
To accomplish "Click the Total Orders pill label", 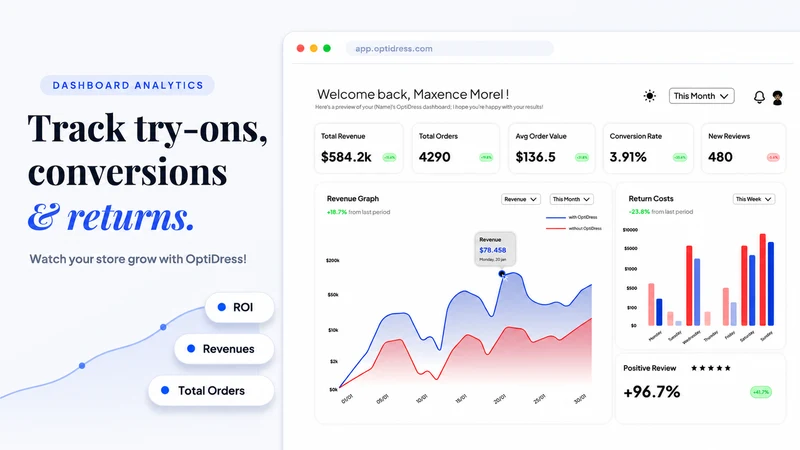I will click(x=211, y=391).
